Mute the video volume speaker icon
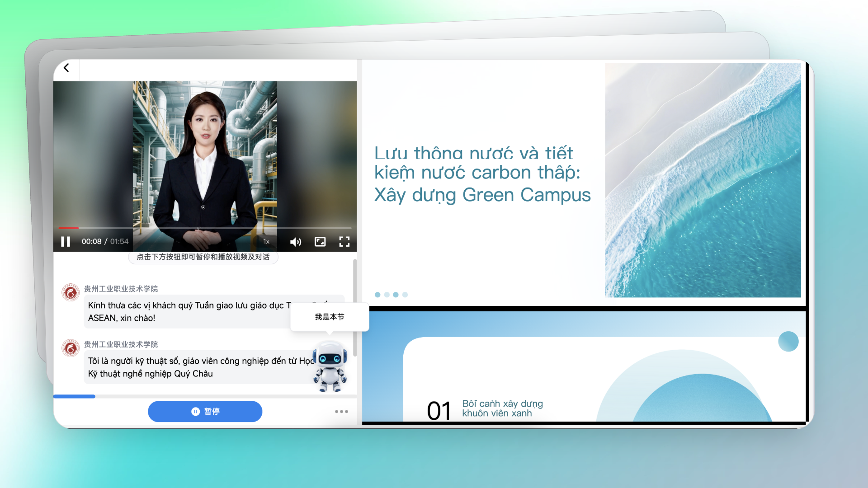The height and width of the screenshot is (488, 868). click(295, 242)
